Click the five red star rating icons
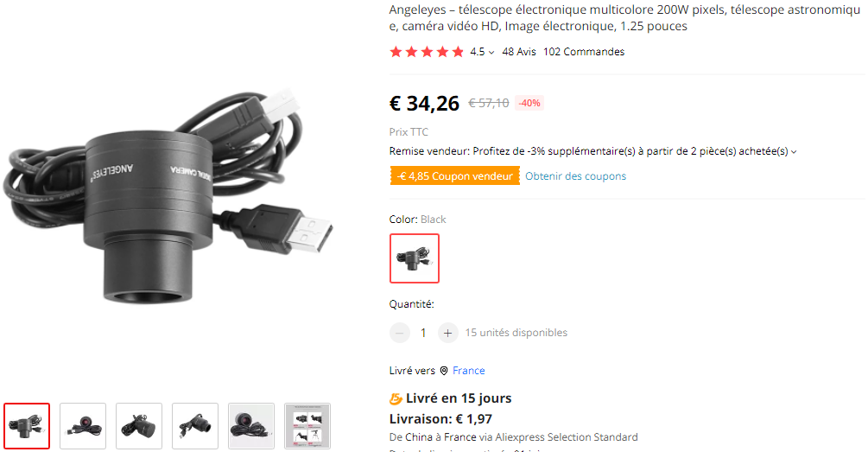This screenshot has height=452, width=868. point(427,52)
